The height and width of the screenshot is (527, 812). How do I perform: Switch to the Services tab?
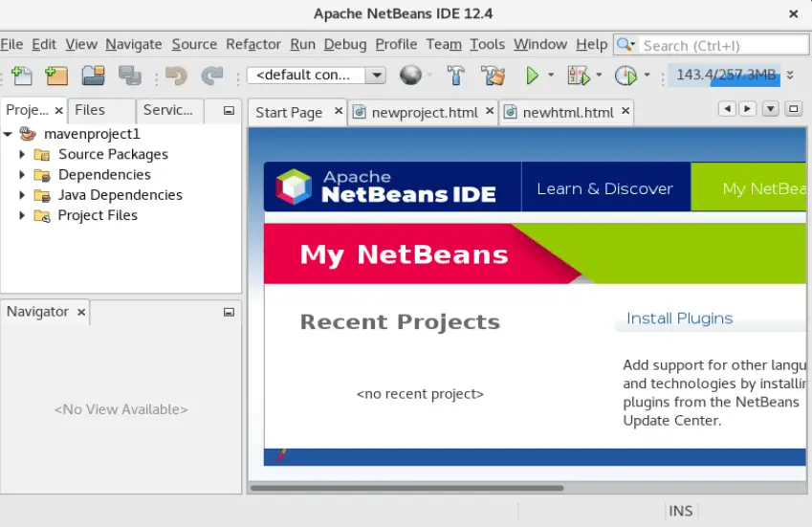pos(169,110)
